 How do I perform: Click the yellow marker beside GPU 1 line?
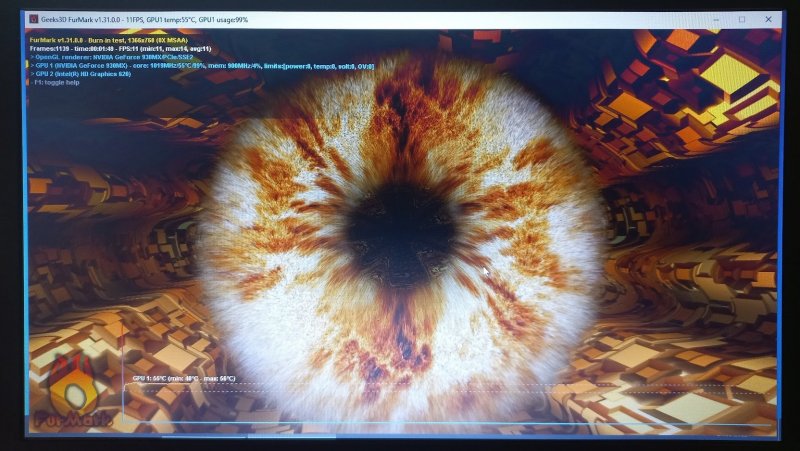pos(28,66)
